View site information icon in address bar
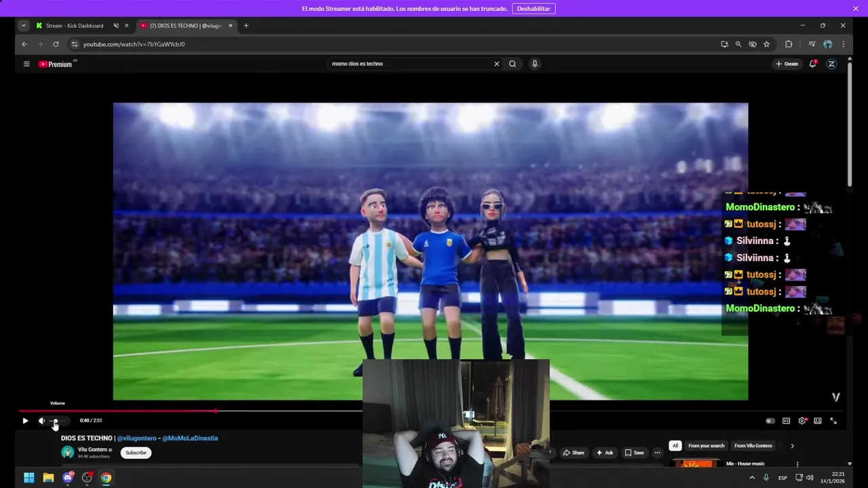Viewport: 868px width, 488px height. tap(75, 44)
